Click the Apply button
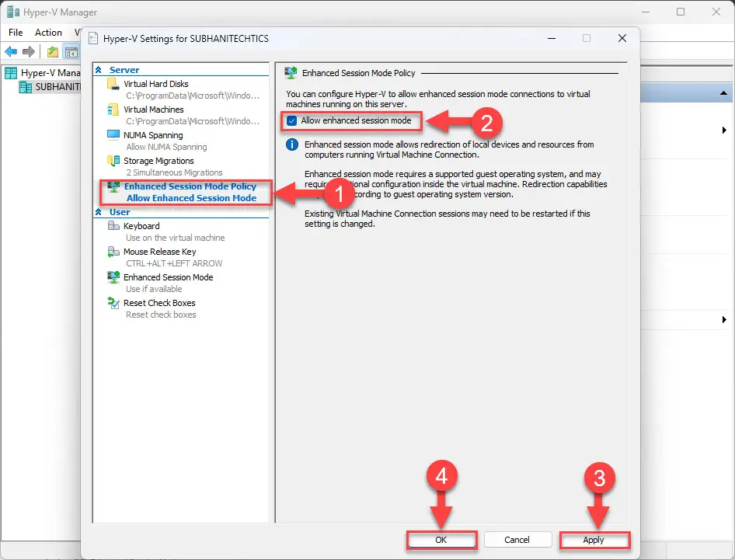 (594, 539)
